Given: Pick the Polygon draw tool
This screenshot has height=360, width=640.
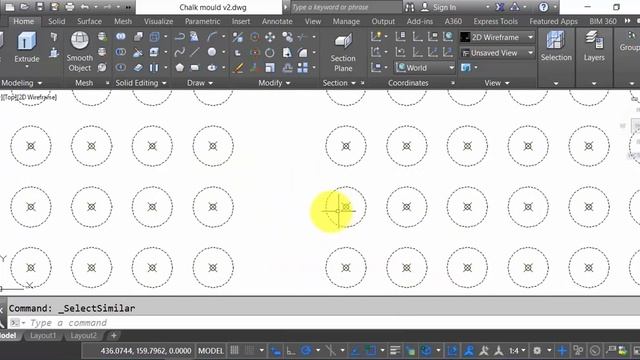Looking at the screenshot, I should tap(180, 67).
